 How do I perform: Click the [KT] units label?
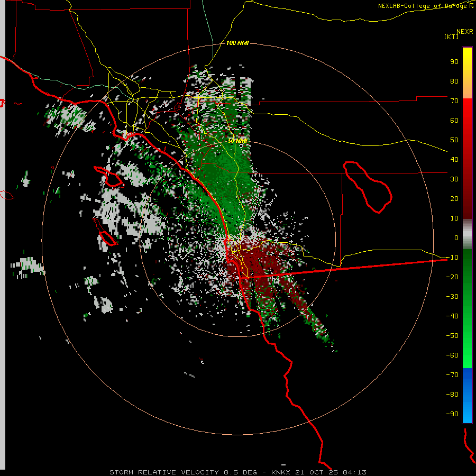coord(452,36)
